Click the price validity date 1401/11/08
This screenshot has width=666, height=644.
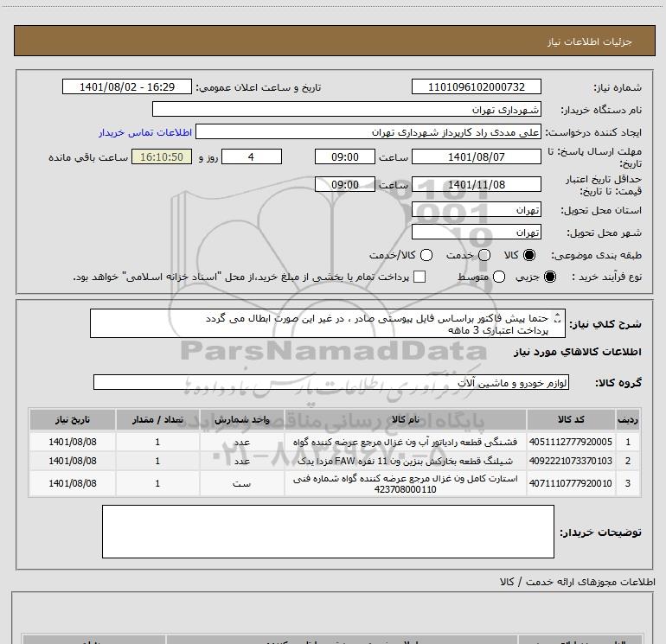476,184
